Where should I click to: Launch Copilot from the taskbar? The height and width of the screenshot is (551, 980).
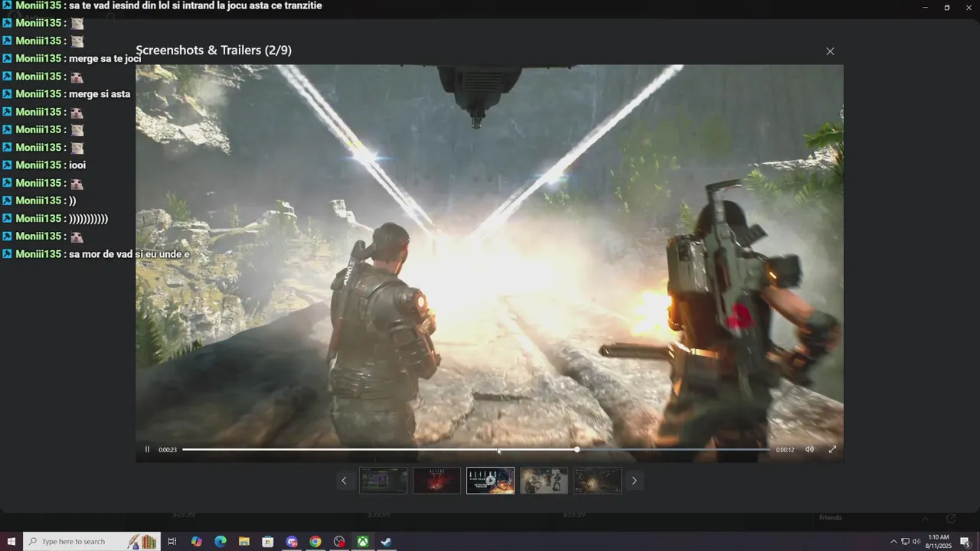point(197,542)
